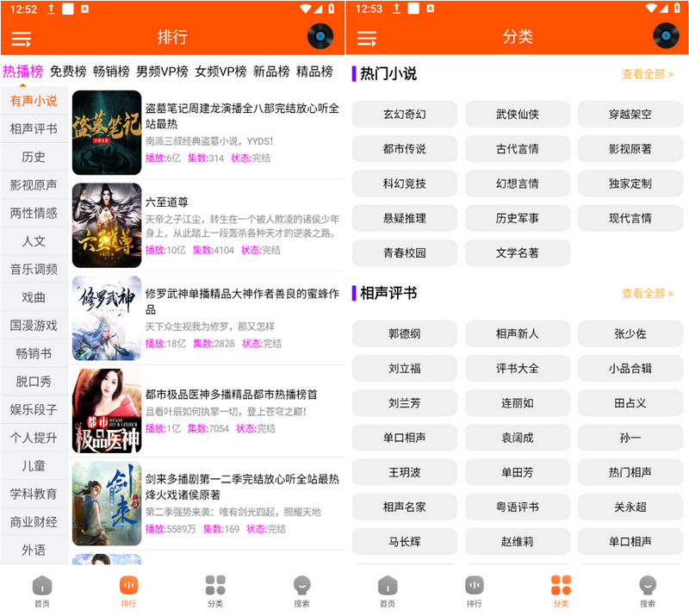
Task: Open hamburger menu on the 分类 screen
Action: tap(367, 38)
